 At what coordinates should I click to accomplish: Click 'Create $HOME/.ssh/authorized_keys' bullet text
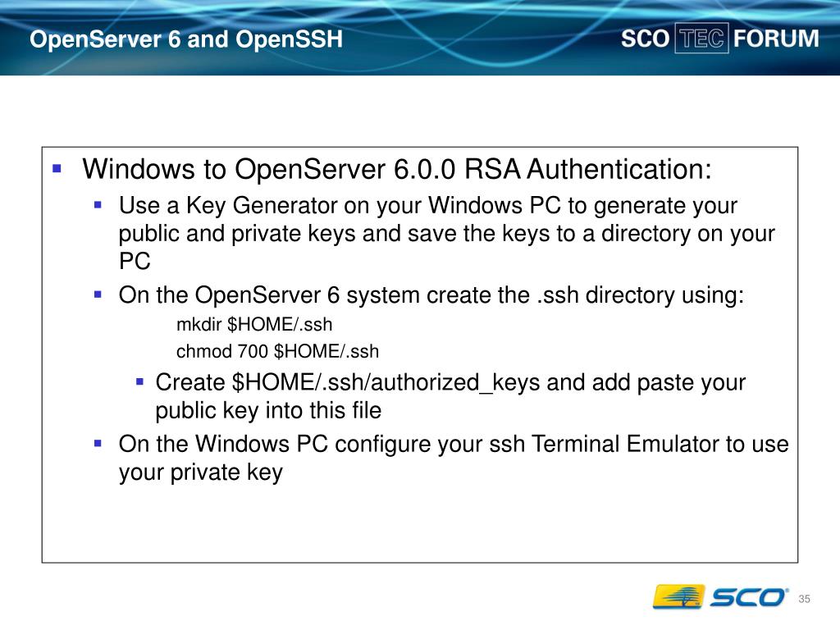[450, 396]
